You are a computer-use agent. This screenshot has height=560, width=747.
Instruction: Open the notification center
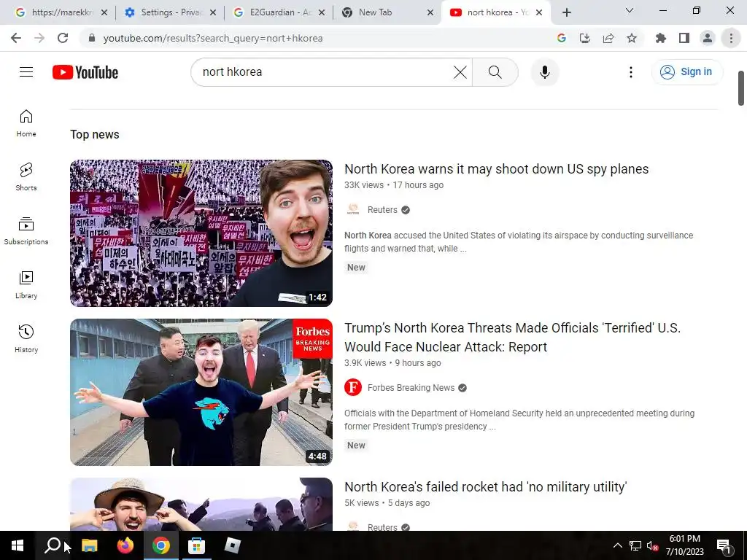[724, 546]
